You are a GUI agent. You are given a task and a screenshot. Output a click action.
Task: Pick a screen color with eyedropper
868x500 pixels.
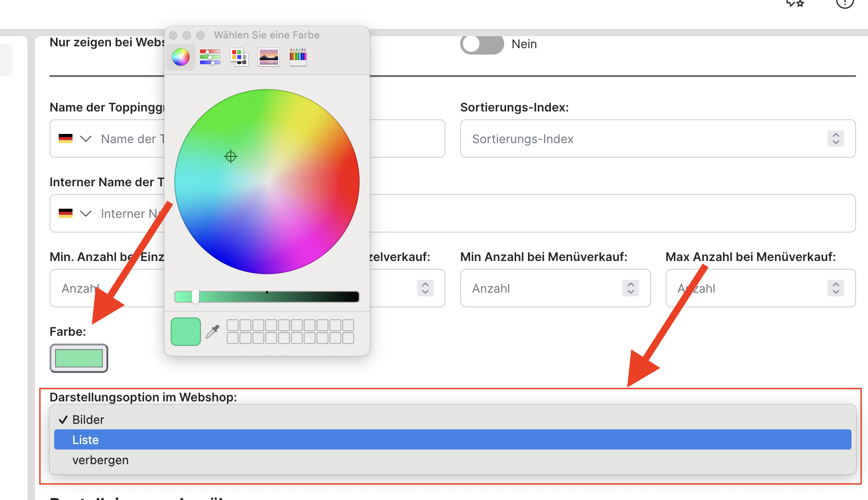point(212,331)
